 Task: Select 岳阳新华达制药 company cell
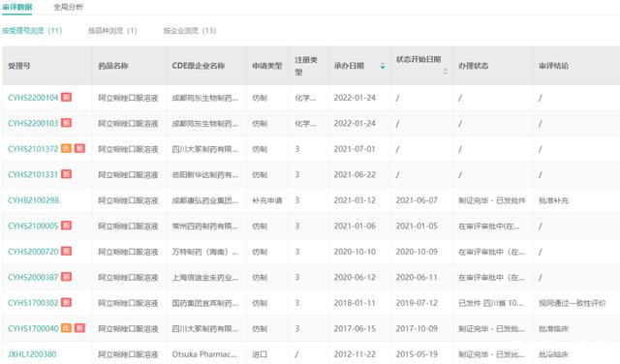coord(205,174)
